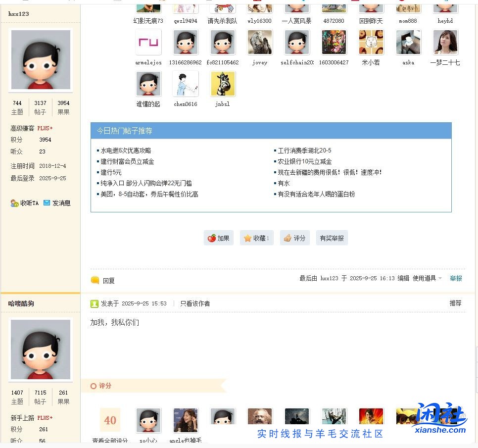Switch to 只看该作者 view

click(195, 303)
